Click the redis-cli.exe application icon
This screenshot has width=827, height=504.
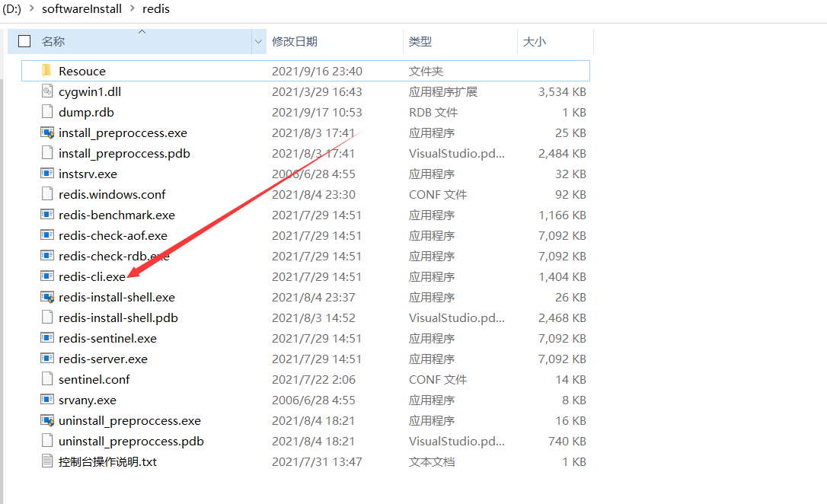click(47, 276)
